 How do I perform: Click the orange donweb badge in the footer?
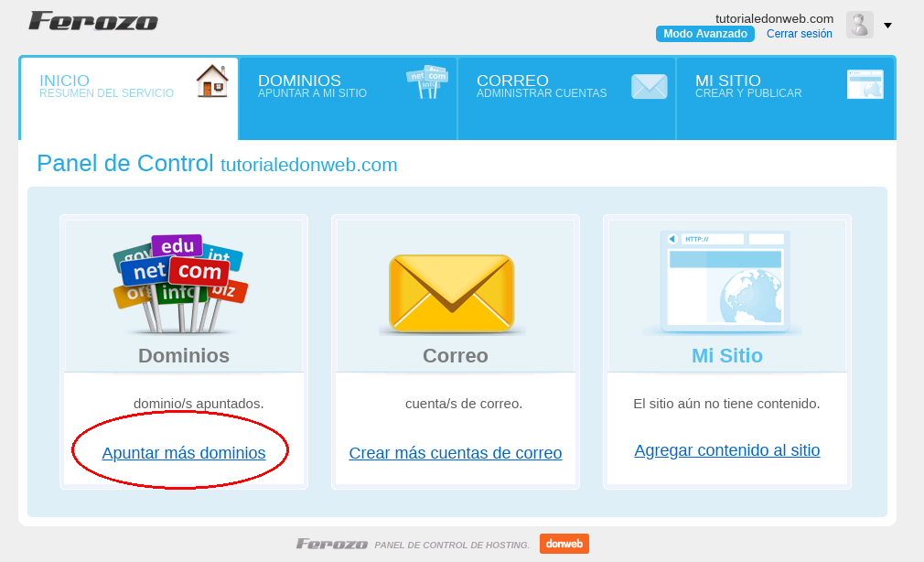point(564,544)
